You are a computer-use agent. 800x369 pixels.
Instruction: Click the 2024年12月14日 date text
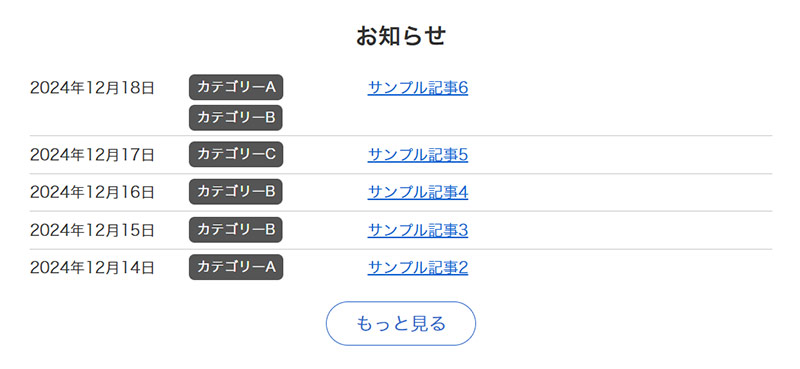pyautogui.click(x=92, y=267)
